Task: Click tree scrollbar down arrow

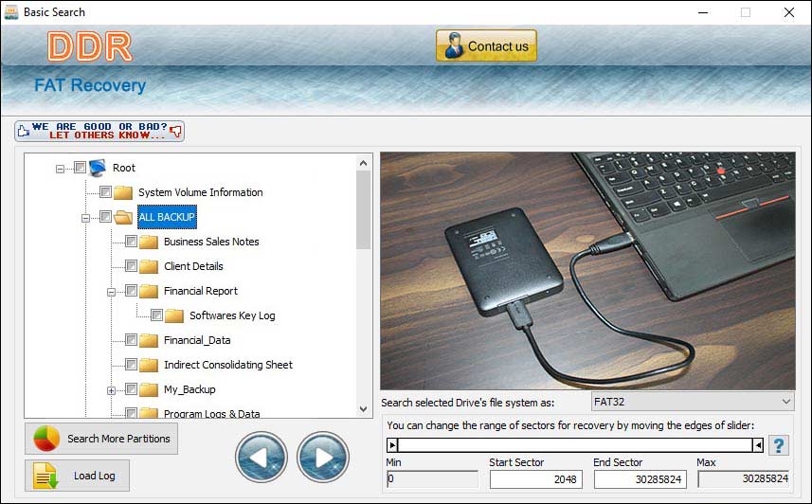Action: click(364, 409)
